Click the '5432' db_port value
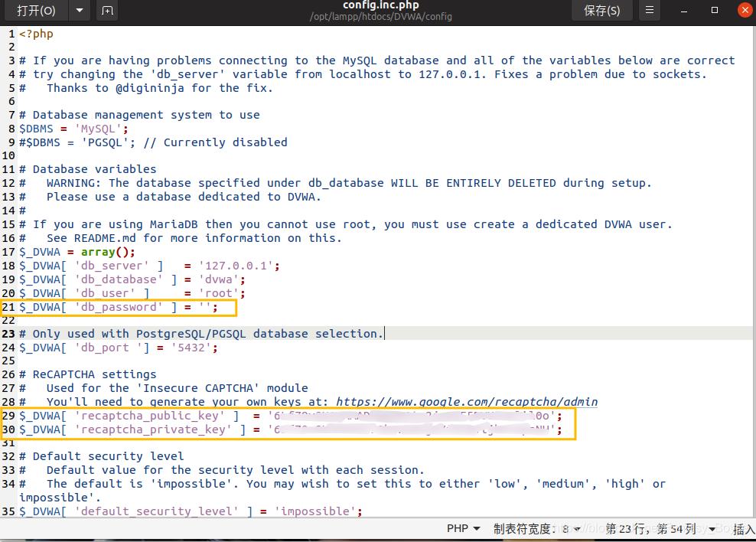Viewport: 756px width, 542px height. point(191,348)
